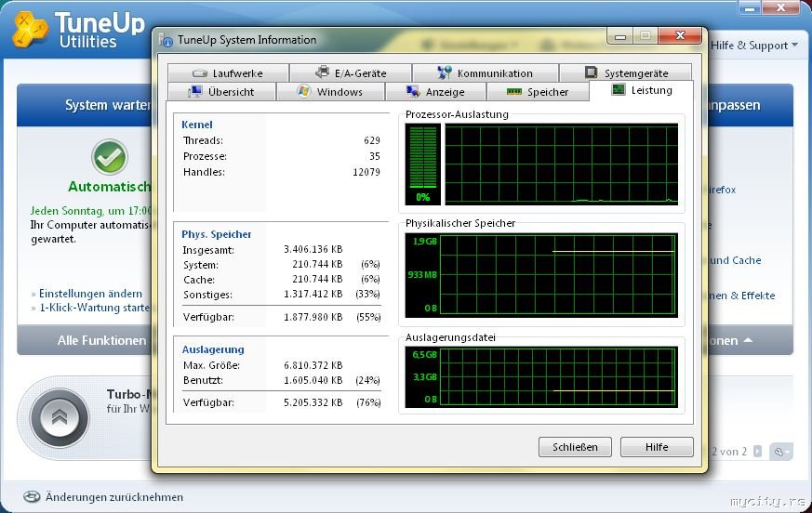Close the TuneUp Utilities main window
This screenshot has height=513, width=812.
coord(781,7)
